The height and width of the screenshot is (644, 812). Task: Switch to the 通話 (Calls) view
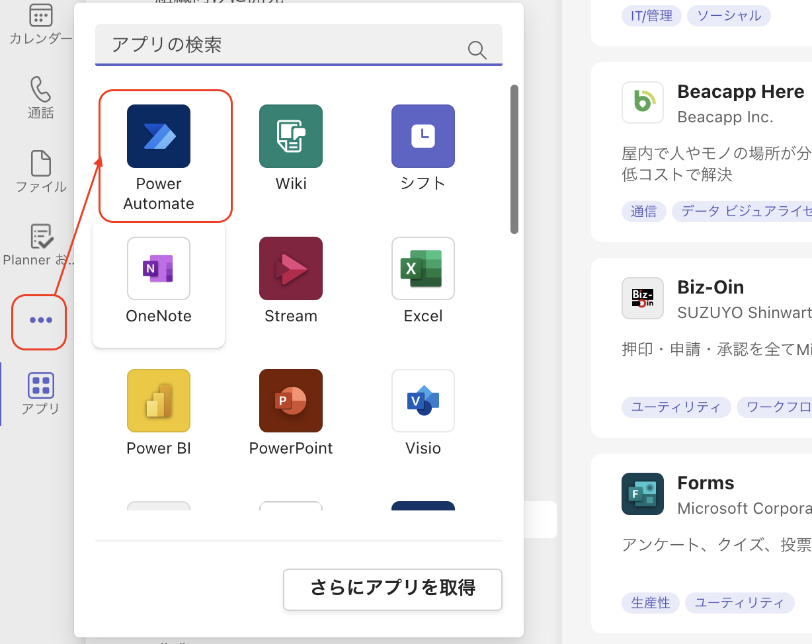[41, 98]
